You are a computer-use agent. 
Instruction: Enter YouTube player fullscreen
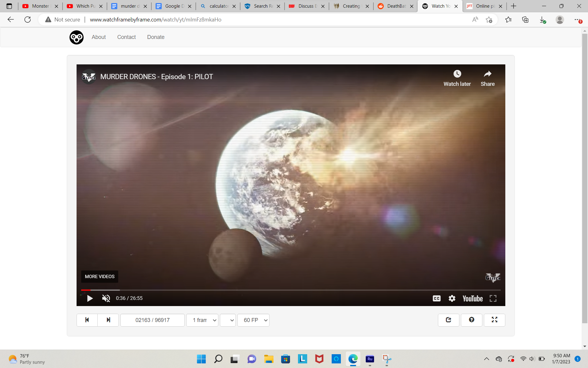pos(493,298)
